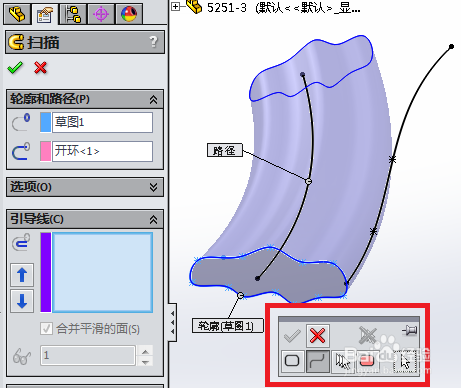
Task: Confirm the sweep with the green checkmark
Action: [x=15, y=68]
